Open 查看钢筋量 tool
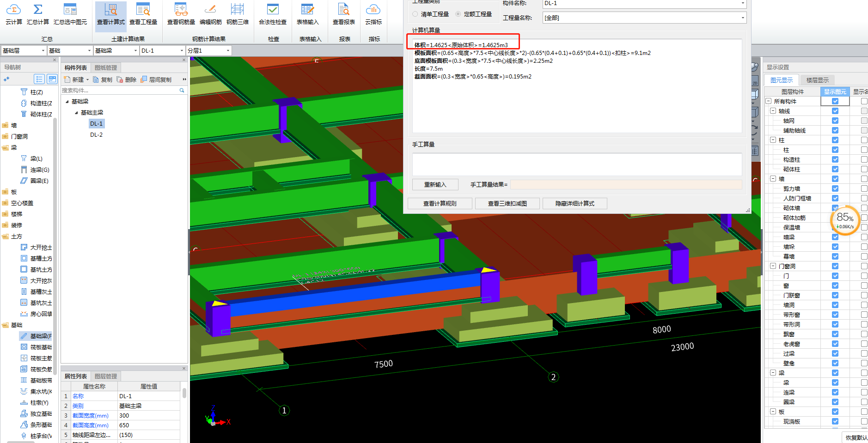Viewport: 868px width, 443px height. pyautogui.click(x=181, y=14)
